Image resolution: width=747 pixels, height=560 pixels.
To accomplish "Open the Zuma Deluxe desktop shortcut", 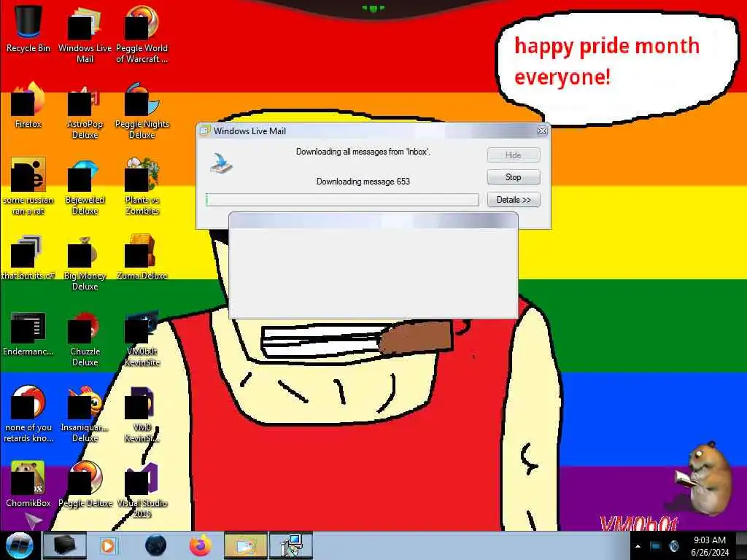I will click(x=142, y=257).
